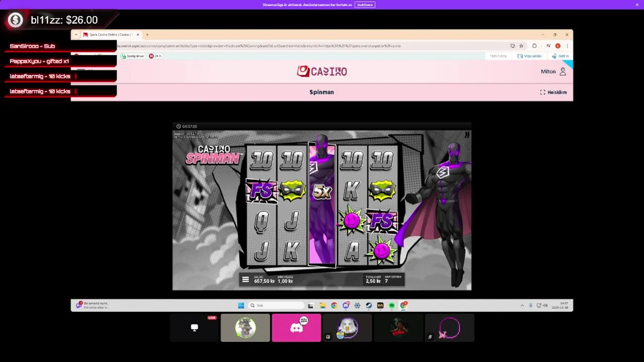This screenshot has height=362, width=644.
Task: Click the Inaktivera button in top banner
Action: 365,5
